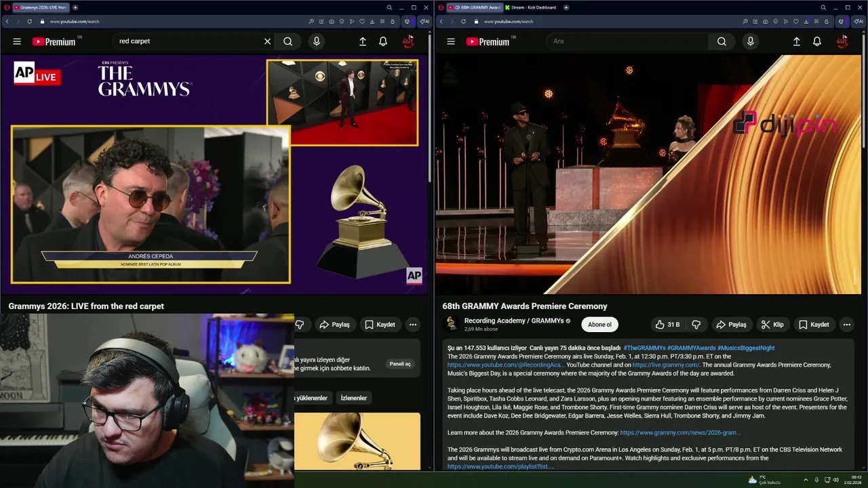Viewport: 868px width, 488px height.
Task: Open upload/create icon in right YouTube
Action: [x=797, y=41]
